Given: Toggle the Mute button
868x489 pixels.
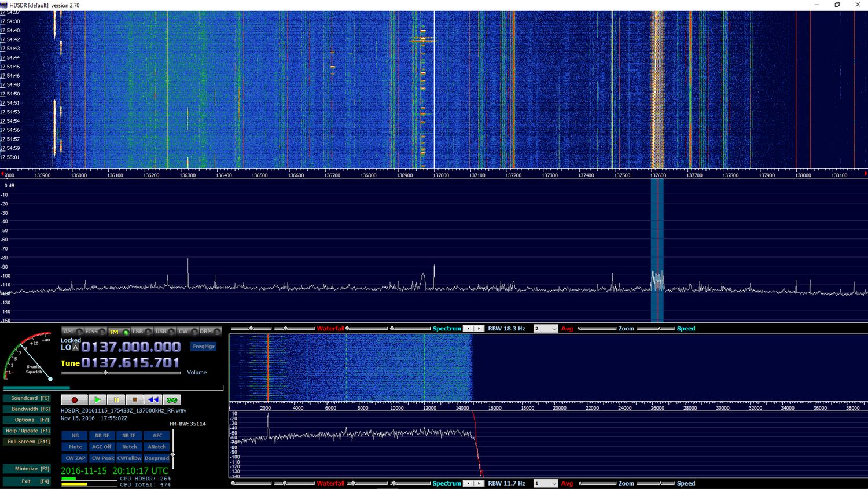Looking at the screenshot, I should coord(75,447).
